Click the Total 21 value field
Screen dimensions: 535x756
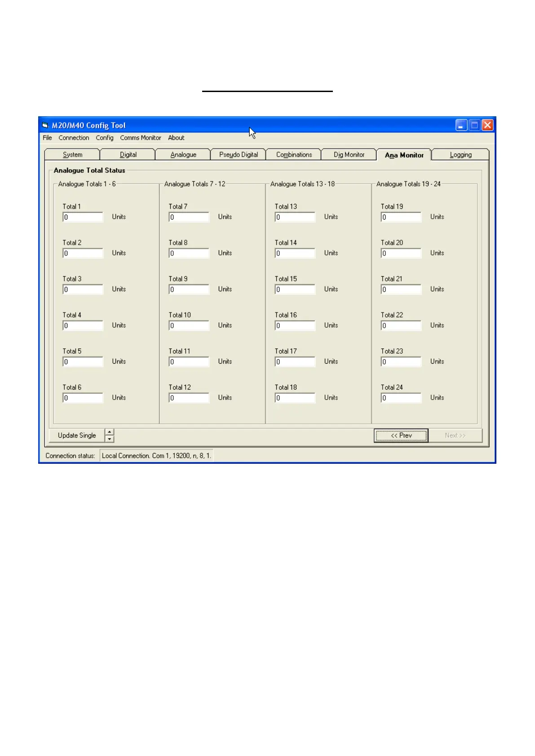coord(401,290)
